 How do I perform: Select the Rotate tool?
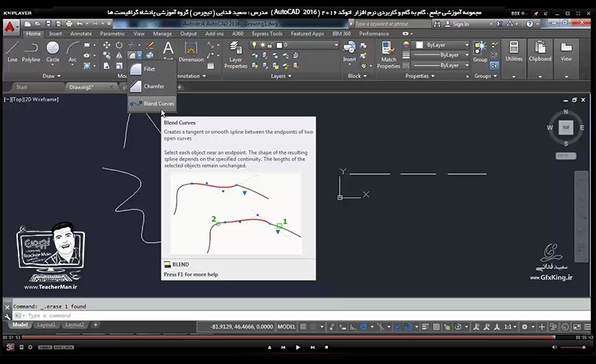119,45
